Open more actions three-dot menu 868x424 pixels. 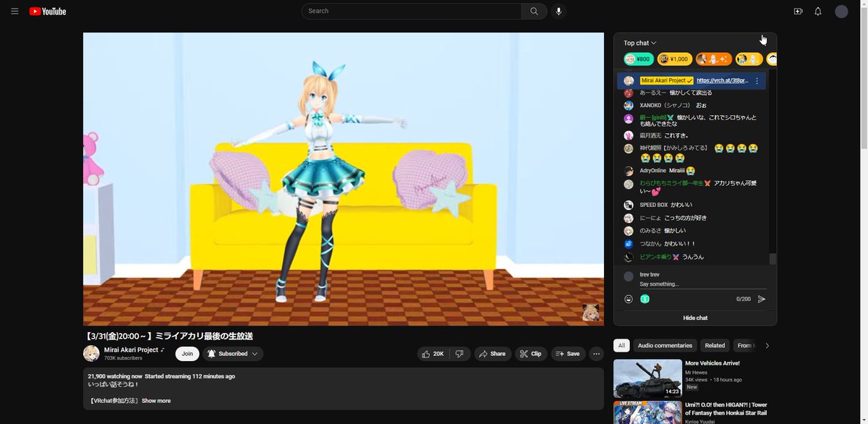point(597,354)
